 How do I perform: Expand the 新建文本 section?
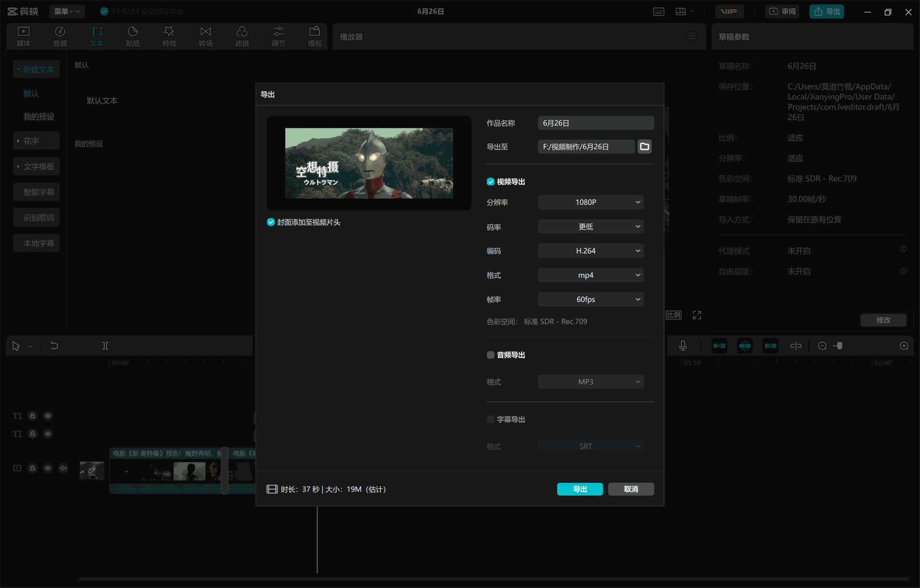coord(36,69)
